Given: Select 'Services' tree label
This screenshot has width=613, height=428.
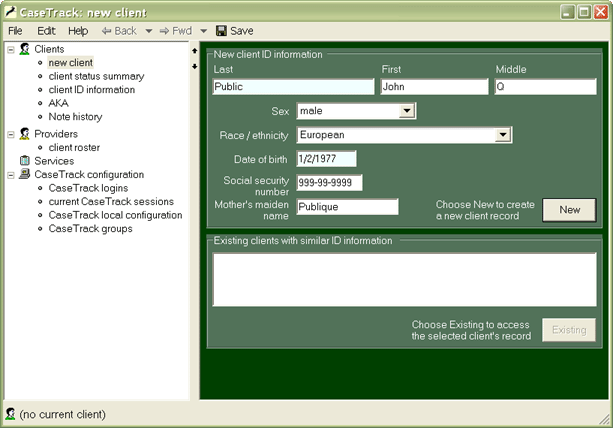Looking at the screenshot, I should (54, 161).
